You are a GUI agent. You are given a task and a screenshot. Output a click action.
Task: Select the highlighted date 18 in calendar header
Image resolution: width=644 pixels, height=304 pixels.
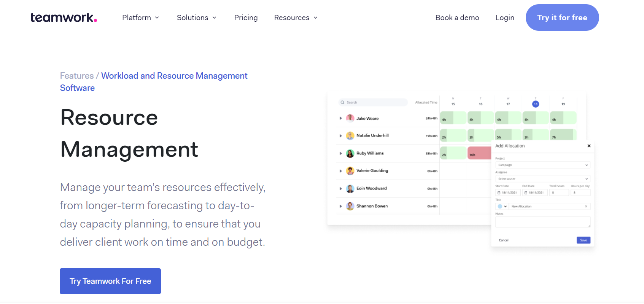click(x=536, y=104)
